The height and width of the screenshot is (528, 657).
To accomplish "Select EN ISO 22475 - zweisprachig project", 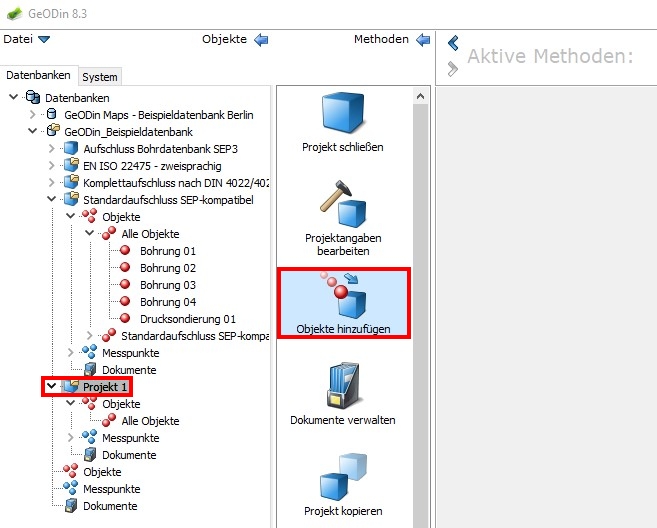I will 152,166.
